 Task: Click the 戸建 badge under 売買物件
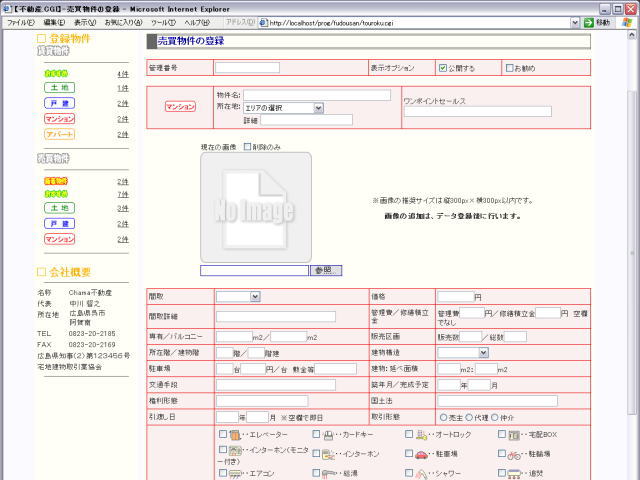pos(59,224)
